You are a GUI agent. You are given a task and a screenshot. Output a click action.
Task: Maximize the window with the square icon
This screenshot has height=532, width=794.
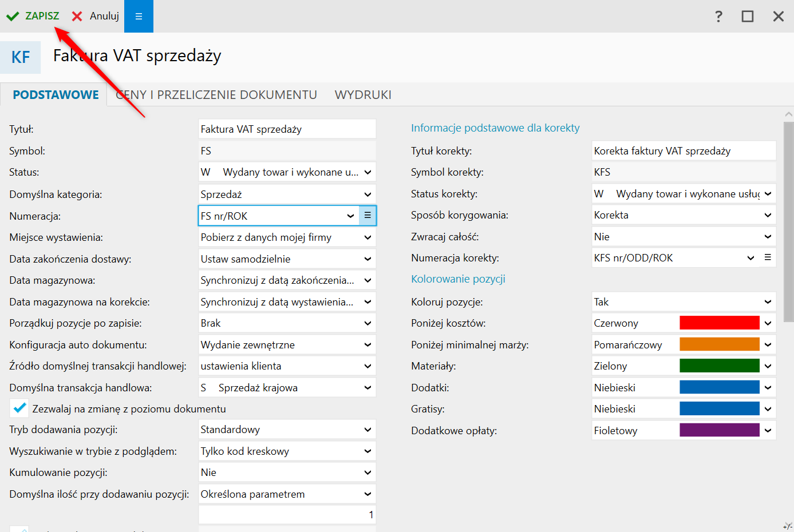(748, 16)
